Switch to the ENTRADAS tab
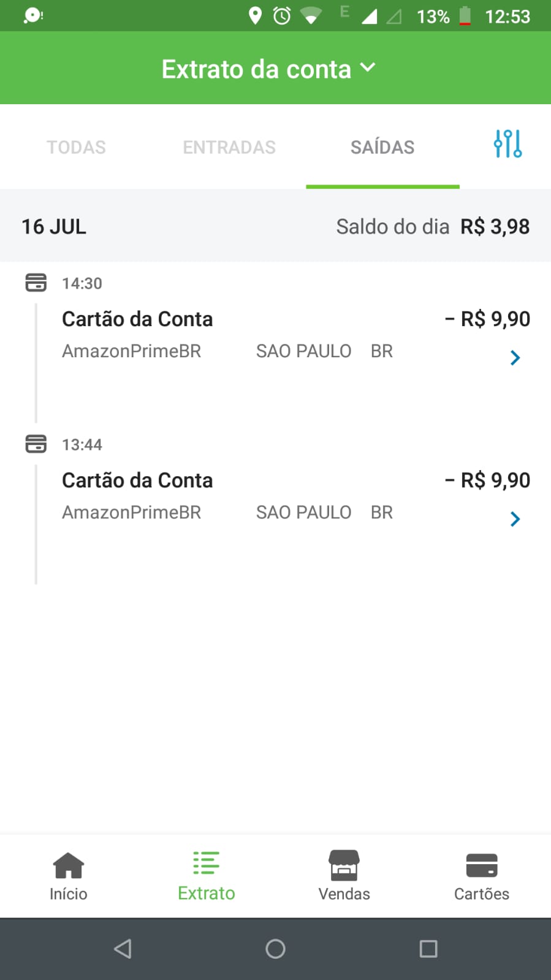Image resolution: width=551 pixels, height=980 pixels. 229,147
